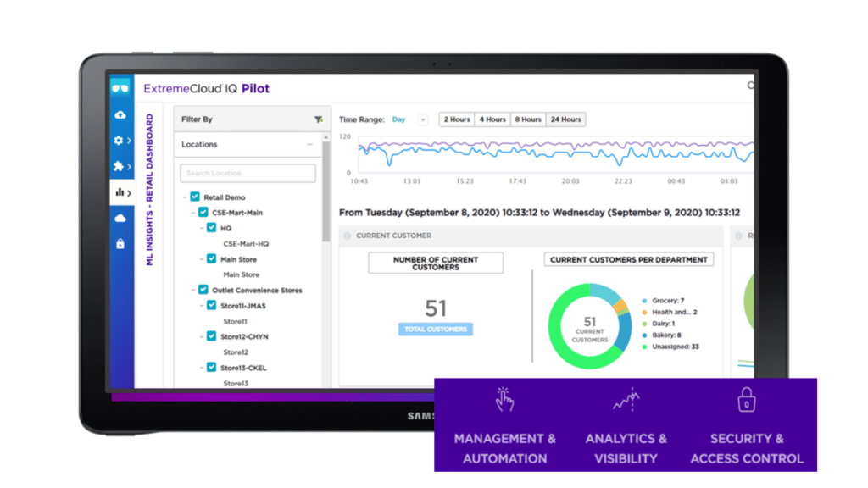Select the CSE-Mart-HQ tree entry
The width and height of the screenshot is (868, 488).
coord(246,243)
